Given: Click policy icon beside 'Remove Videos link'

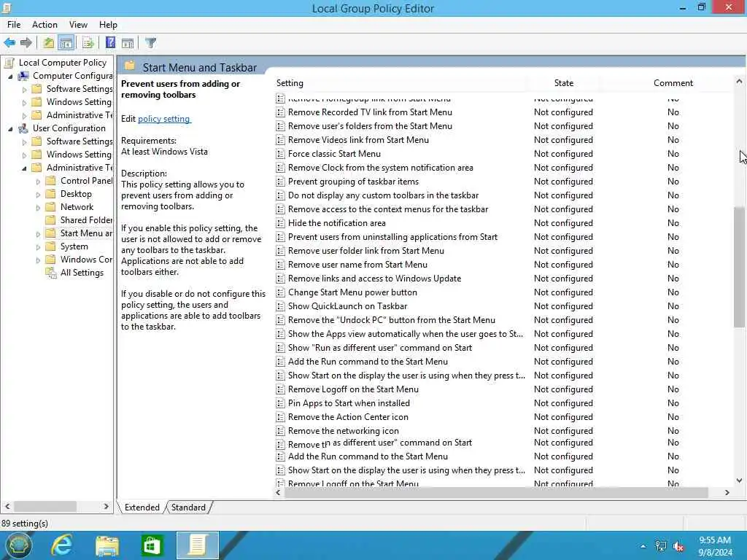Looking at the screenshot, I should [x=281, y=140].
